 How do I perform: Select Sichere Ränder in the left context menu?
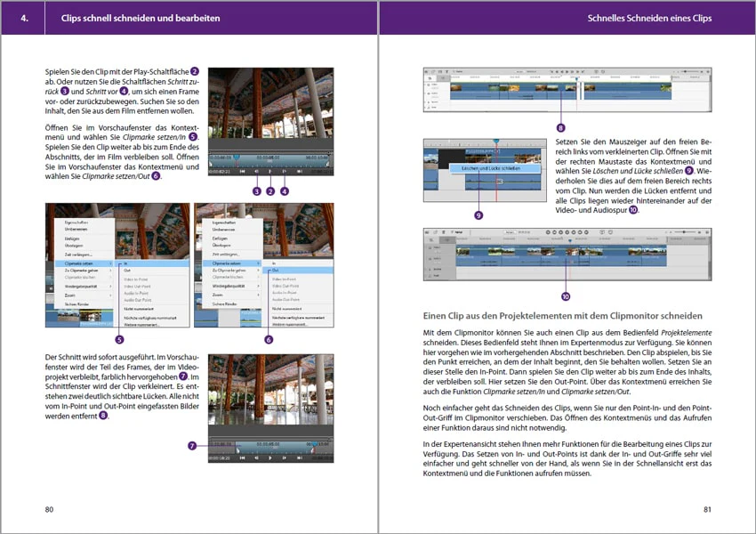77,304
